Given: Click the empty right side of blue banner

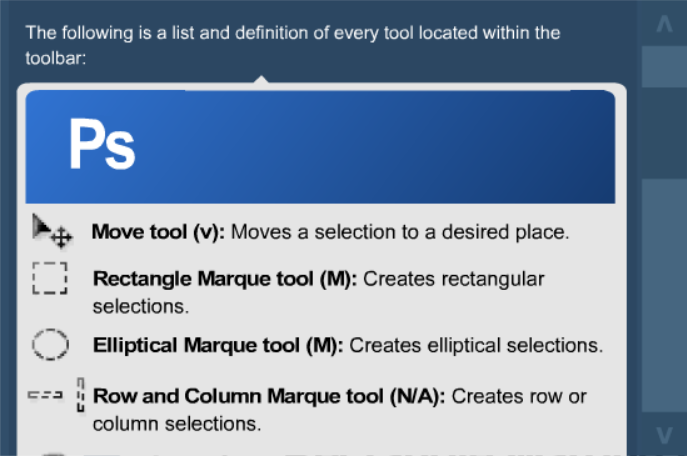Looking at the screenshot, I should (450, 147).
